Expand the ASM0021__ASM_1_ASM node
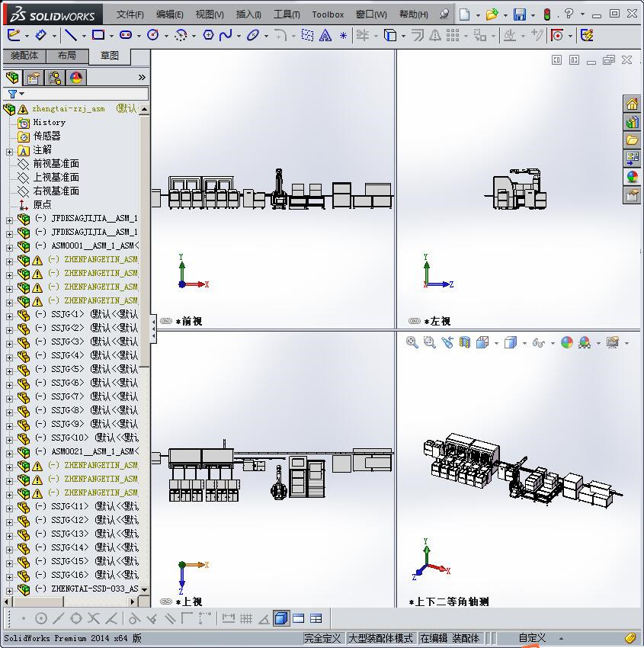 [x=9, y=454]
